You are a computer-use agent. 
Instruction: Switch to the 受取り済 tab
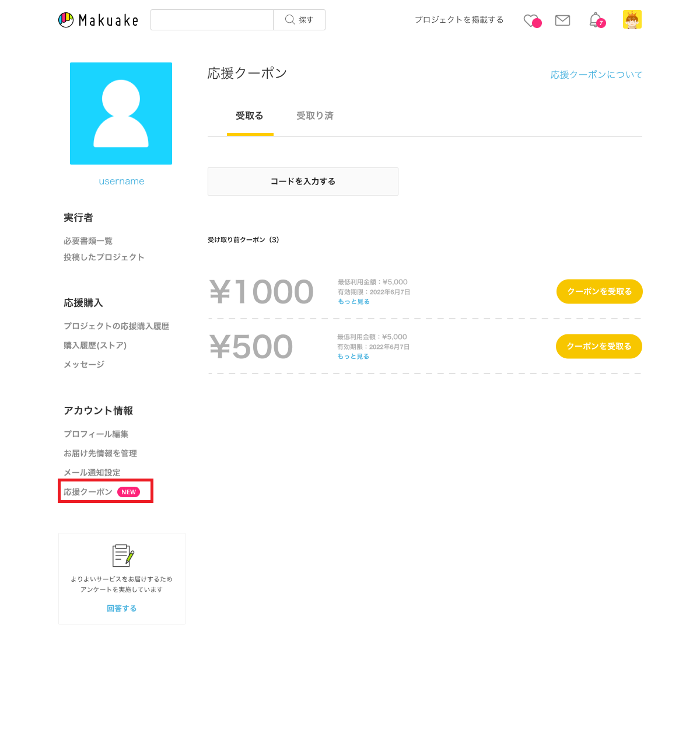[315, 116]
